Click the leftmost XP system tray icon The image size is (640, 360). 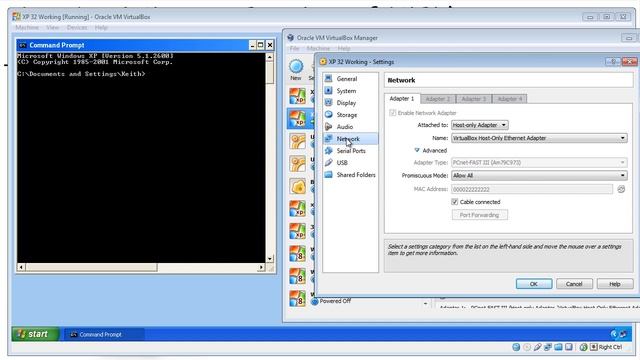pyautogui.click(x=614, y=334)
